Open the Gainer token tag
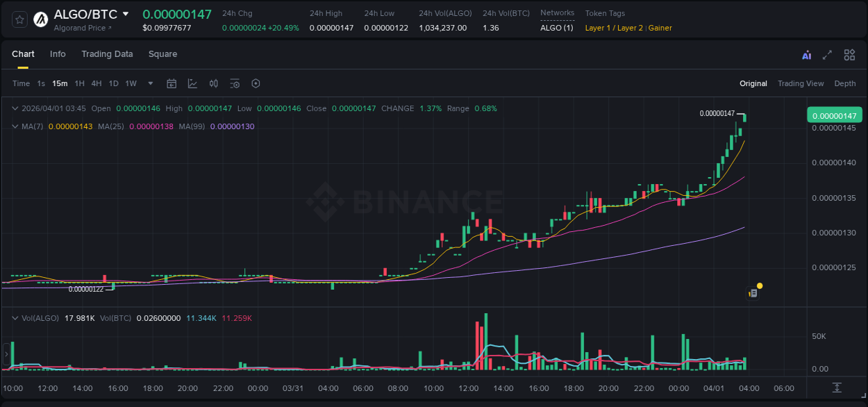868x407 pixels. [x=660, y=28]
